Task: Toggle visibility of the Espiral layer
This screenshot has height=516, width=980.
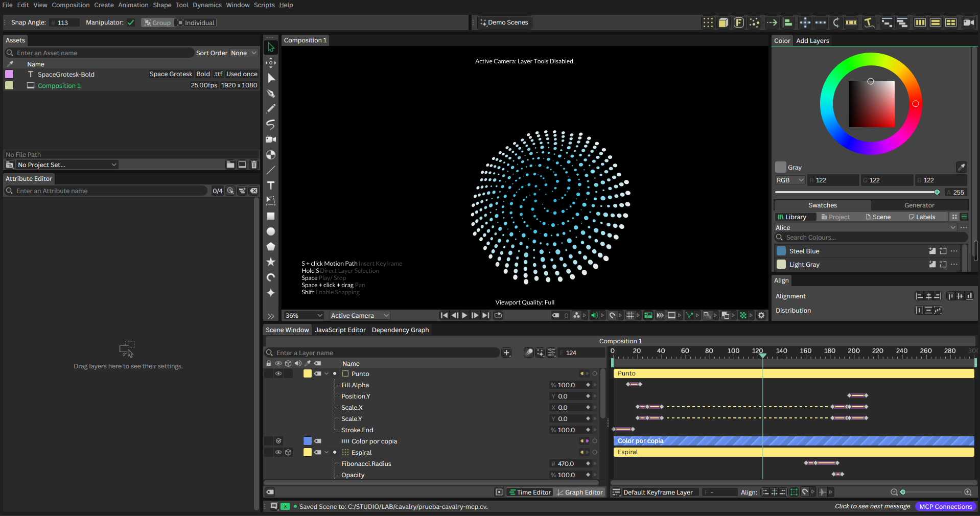Action: pyautogui.click(x=278, y=452)
